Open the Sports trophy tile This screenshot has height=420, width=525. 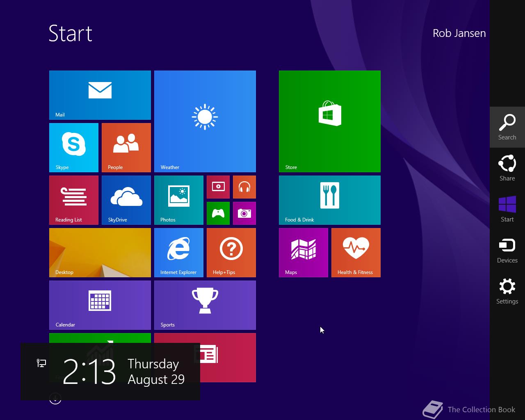pyautogui.click(x=205, y=305)
